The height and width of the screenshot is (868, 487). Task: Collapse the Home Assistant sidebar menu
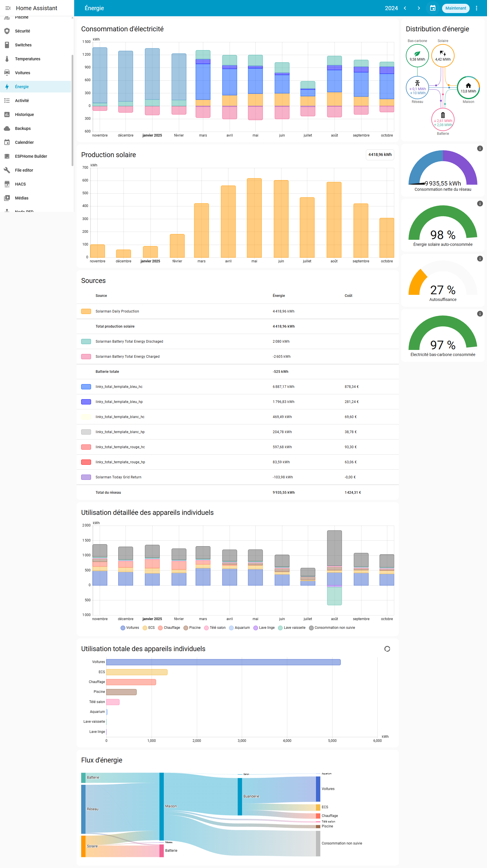click(x=8, y=8)
